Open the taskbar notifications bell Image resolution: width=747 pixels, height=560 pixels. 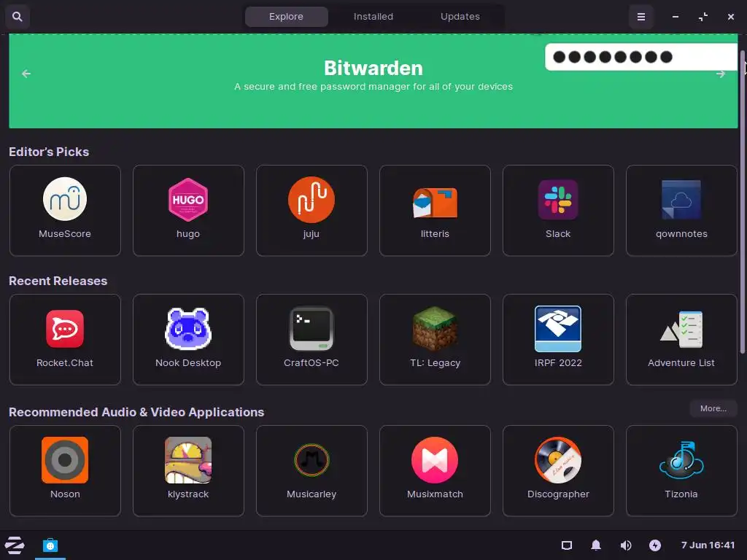point(596,545)
